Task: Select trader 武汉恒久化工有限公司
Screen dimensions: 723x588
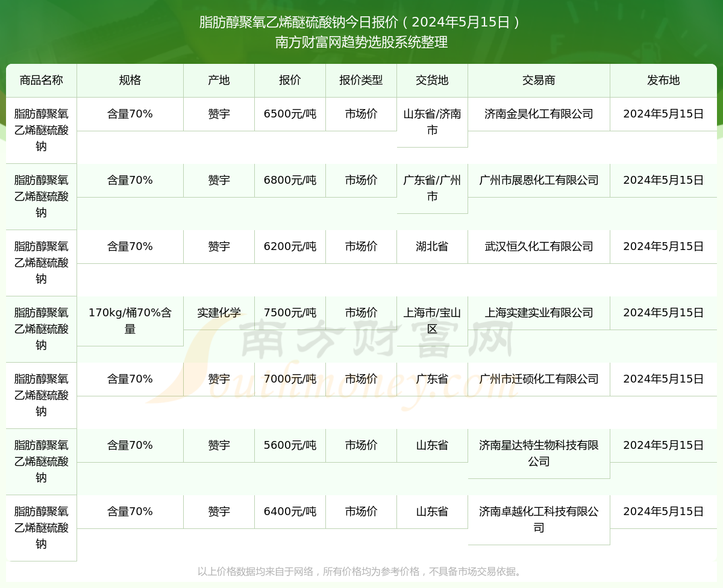Action: click(x=539, y=246)
